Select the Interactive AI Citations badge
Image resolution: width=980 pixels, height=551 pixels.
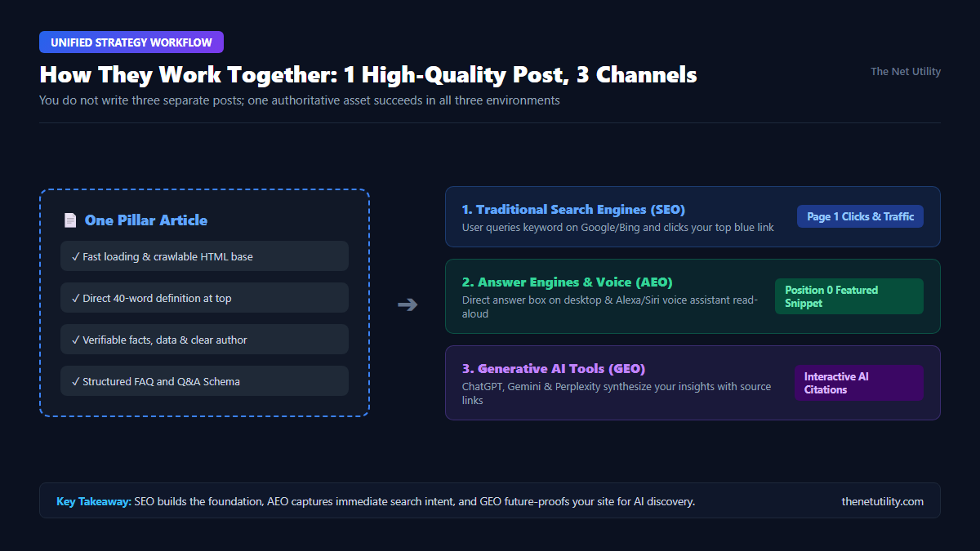coord(859,383)
